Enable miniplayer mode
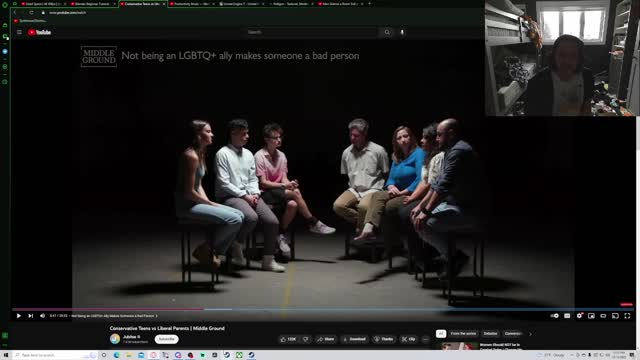This screenshot has height=360, width=640. tap(591, 316)
